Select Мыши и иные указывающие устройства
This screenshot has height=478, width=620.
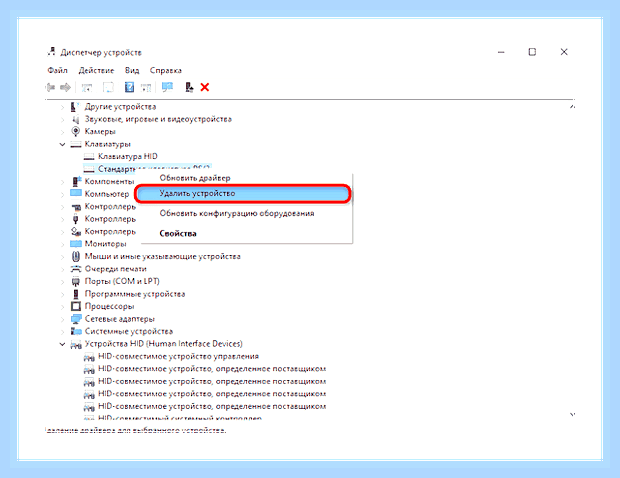tap(163, 257)
